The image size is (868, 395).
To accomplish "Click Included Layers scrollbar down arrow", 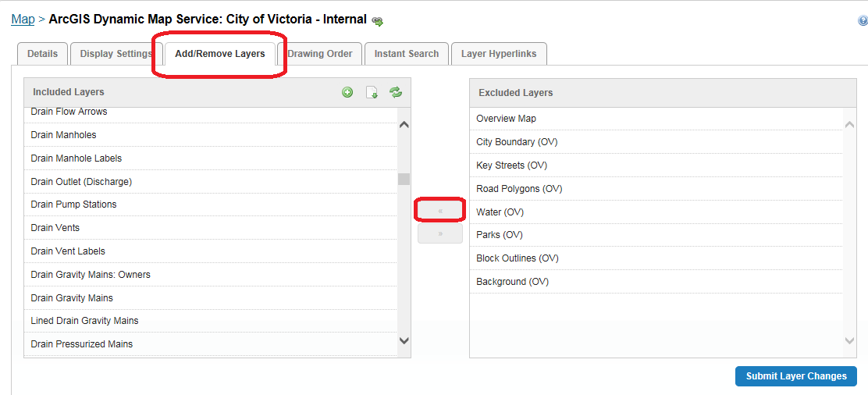I will pyautogui.click(x=404, y=340).
